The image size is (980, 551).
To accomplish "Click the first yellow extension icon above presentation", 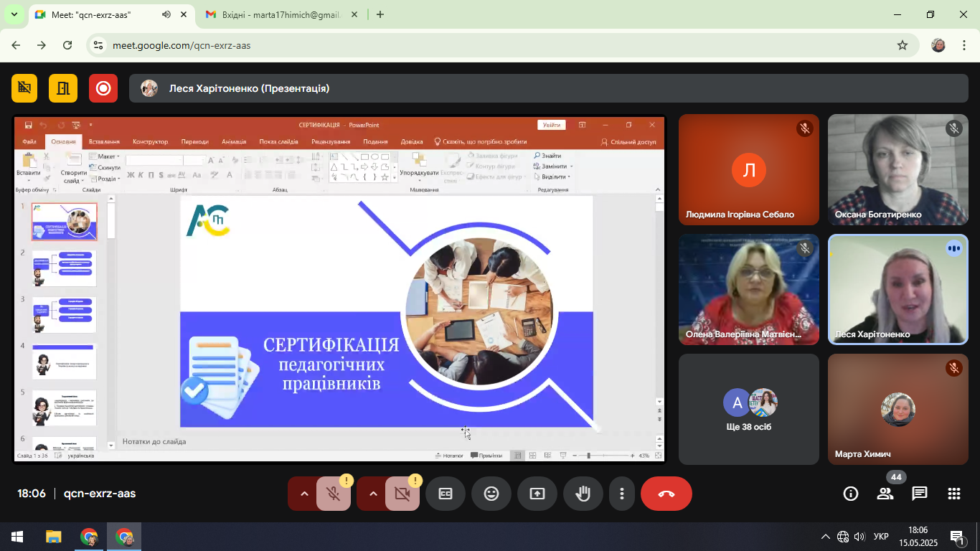I will pos(24,88).
